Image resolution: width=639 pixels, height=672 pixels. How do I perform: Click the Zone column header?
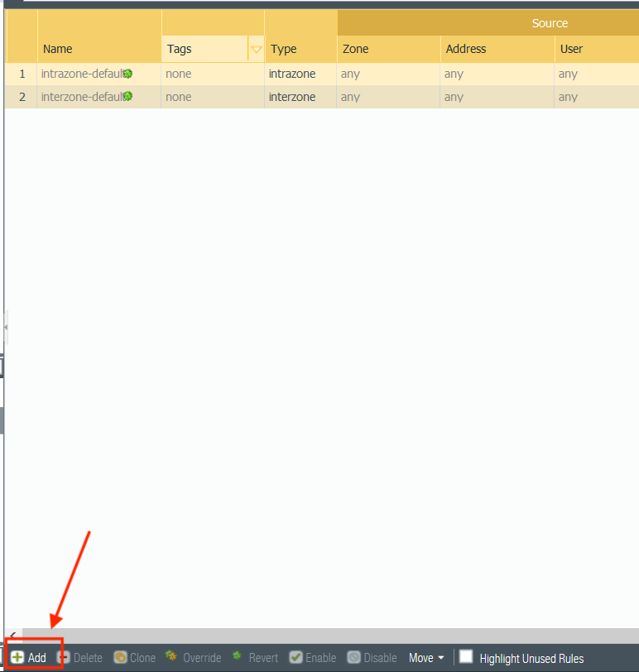click(356, 49)
